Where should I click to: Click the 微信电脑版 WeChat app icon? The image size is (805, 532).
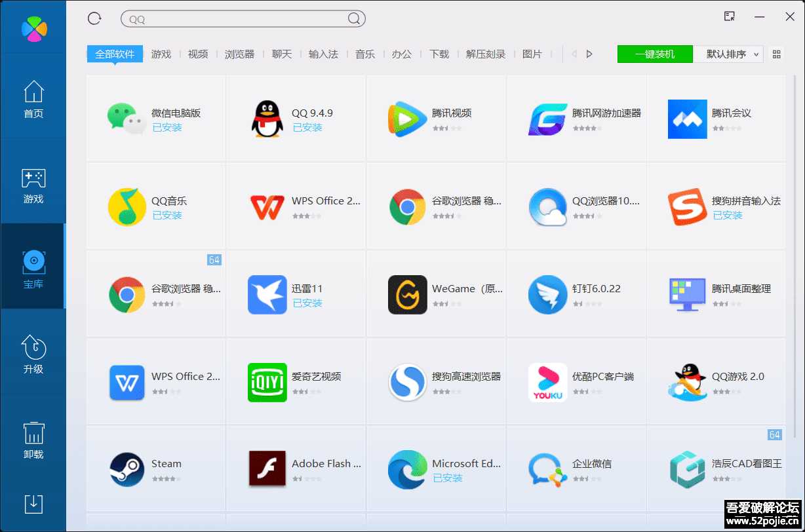click(126, 119)
